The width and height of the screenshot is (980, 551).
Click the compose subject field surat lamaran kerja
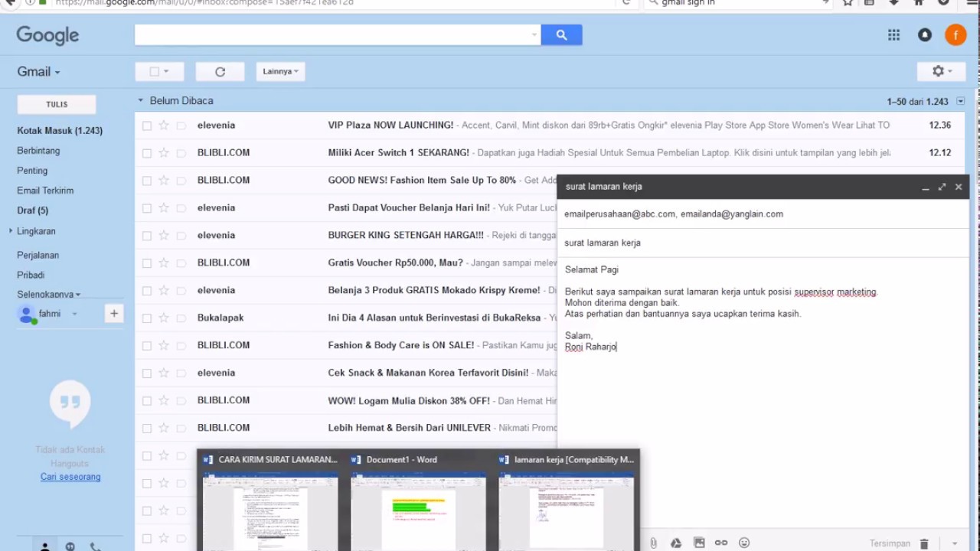763,243
